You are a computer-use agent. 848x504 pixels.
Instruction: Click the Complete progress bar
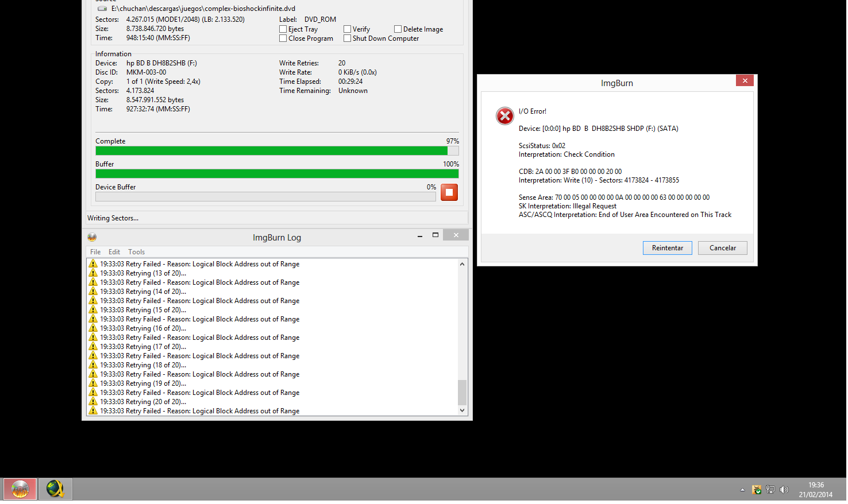pos(277,151)
